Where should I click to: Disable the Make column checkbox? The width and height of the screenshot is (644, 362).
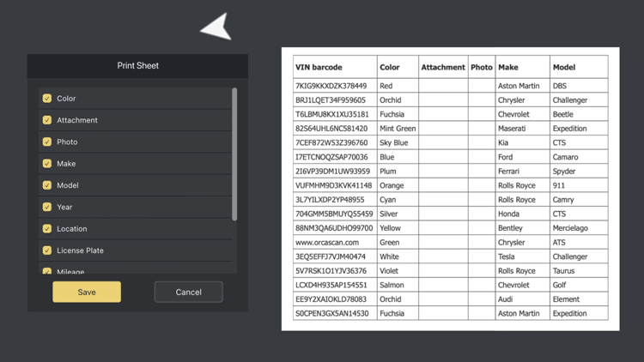[47, 164]
